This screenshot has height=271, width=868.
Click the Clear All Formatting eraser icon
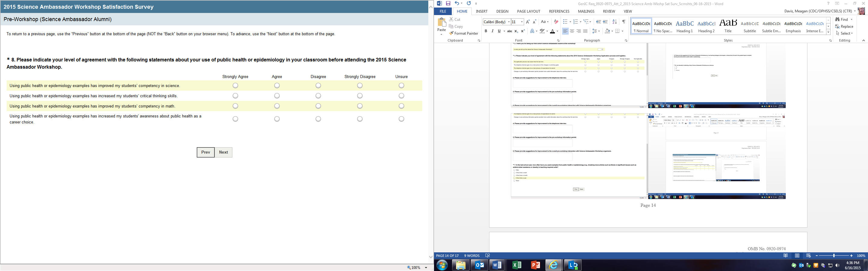(x=556, y=22)
